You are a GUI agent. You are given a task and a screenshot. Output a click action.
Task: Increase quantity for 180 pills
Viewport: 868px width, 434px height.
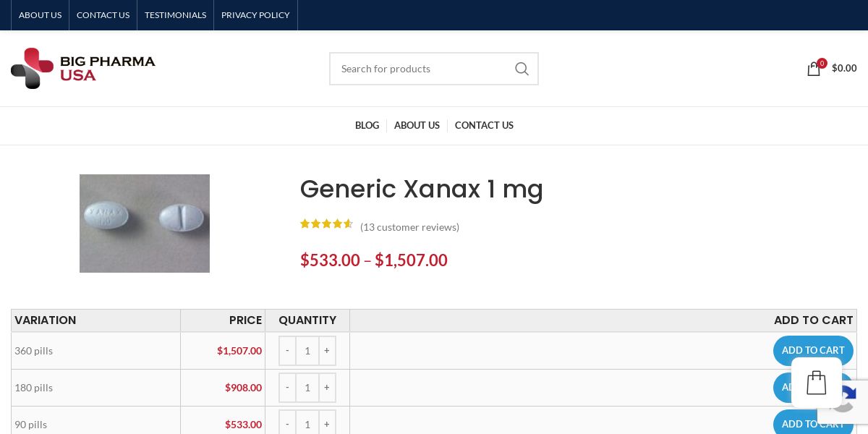coord(327,388)
